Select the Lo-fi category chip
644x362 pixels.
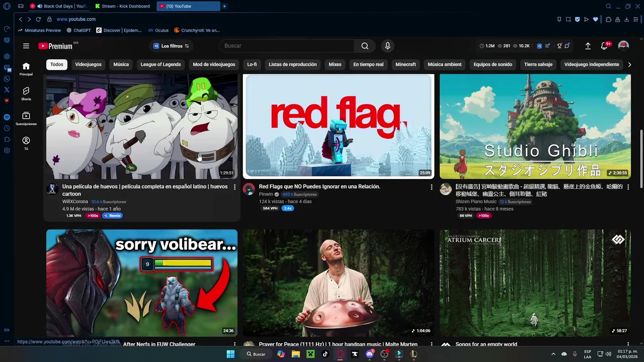click(x=252, y=64)
